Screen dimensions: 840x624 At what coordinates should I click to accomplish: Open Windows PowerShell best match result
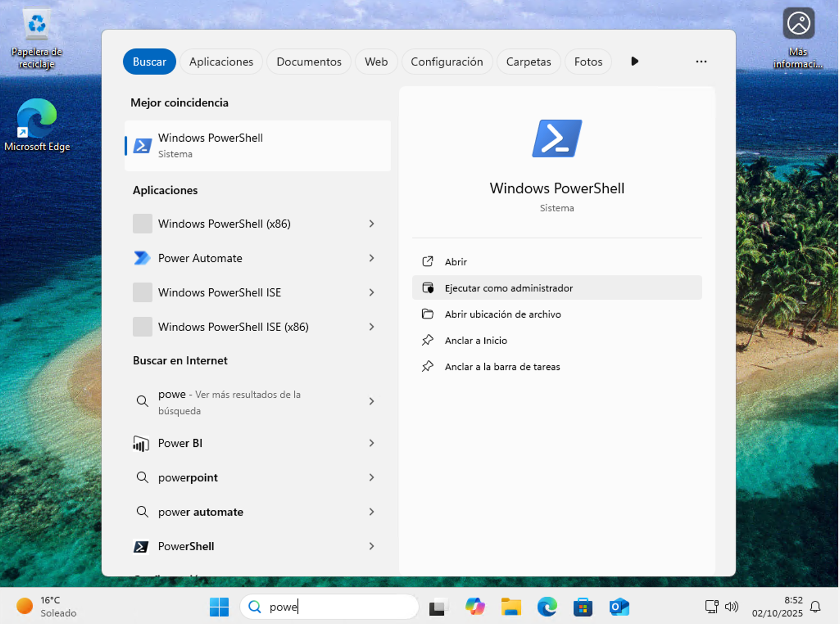coord(257,145)
